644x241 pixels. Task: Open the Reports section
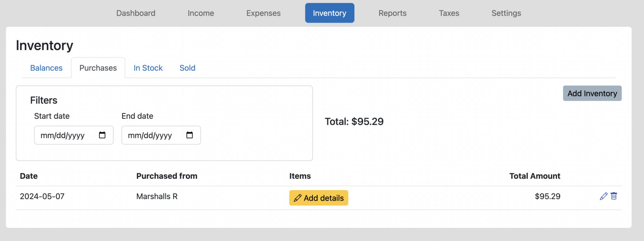(392, 13)
